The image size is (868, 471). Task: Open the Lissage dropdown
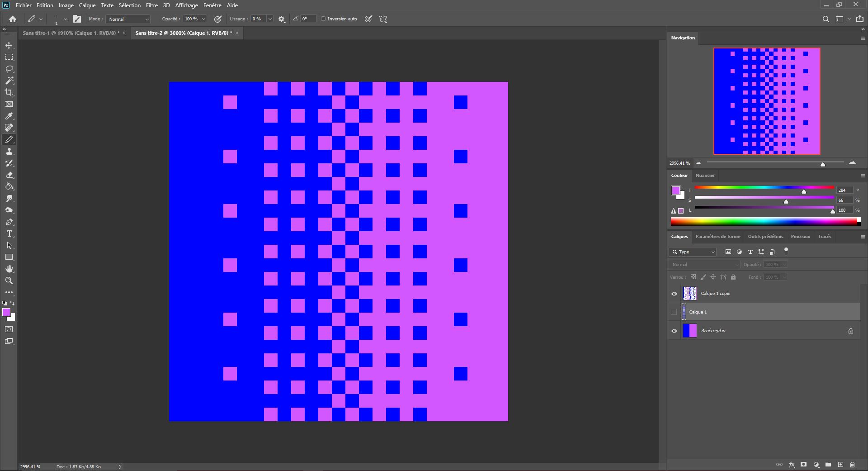coord(270,19)
